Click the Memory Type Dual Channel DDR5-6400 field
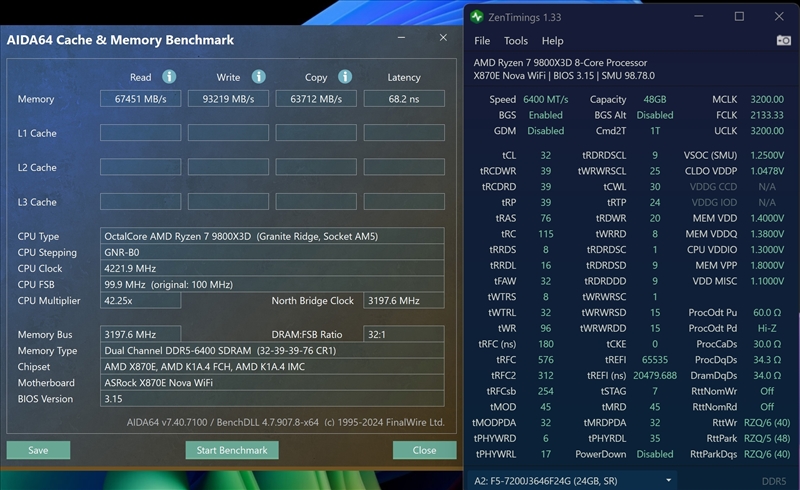 pos(272,351)
